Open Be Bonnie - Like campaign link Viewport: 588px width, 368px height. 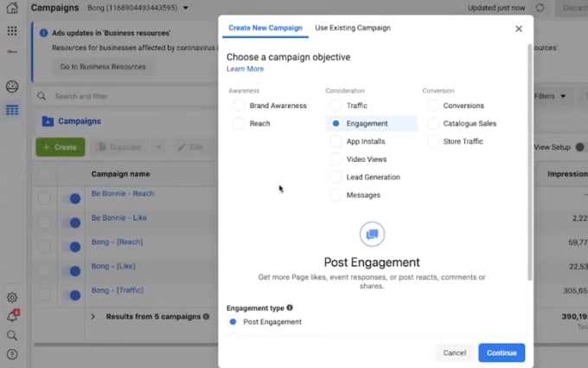tap(119, 218)
